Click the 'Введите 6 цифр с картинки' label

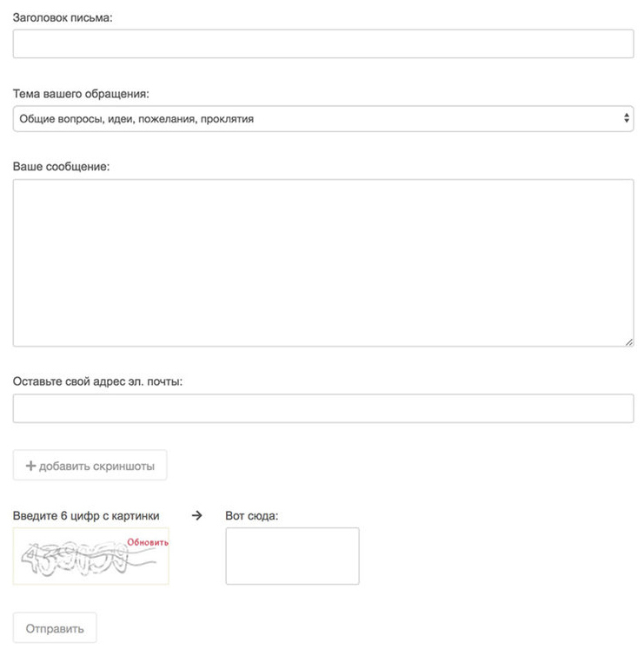coord(86,515)
